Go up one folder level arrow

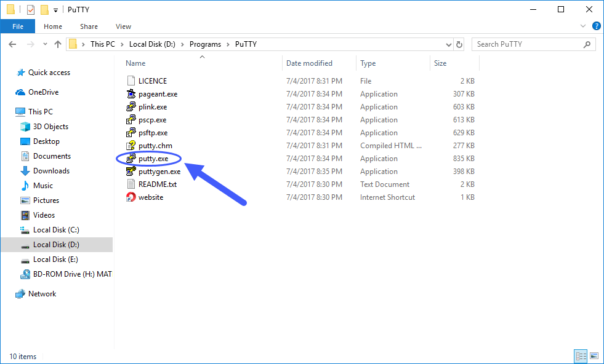[58, 44]
